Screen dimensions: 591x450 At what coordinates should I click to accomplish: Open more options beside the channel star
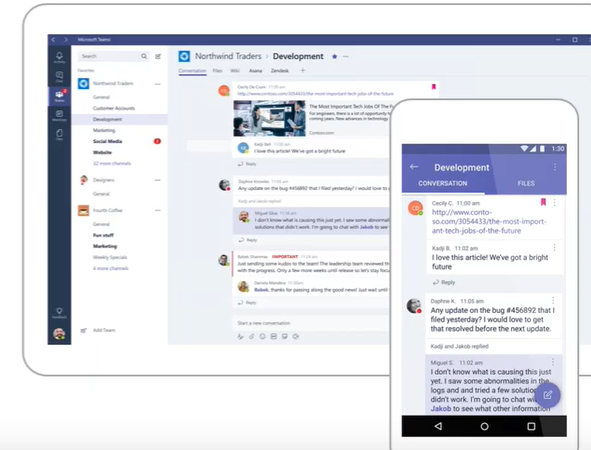pyautogui.click(x=346, y=57)
